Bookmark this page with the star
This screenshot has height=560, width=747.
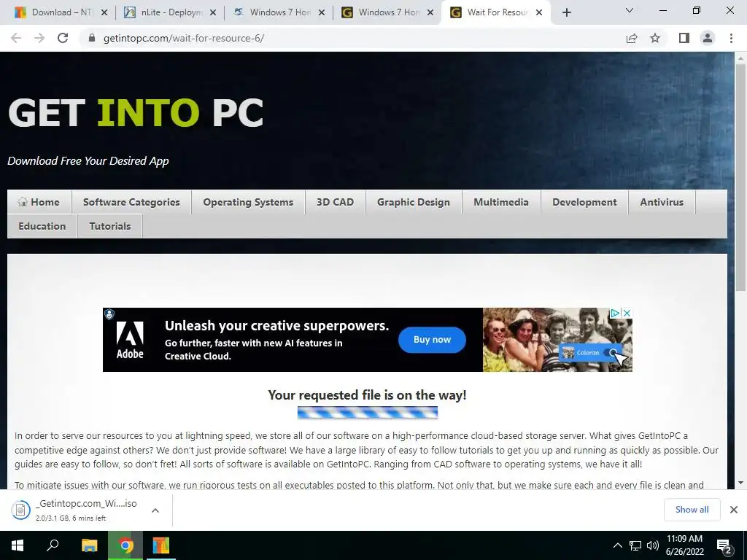[655, 38]
